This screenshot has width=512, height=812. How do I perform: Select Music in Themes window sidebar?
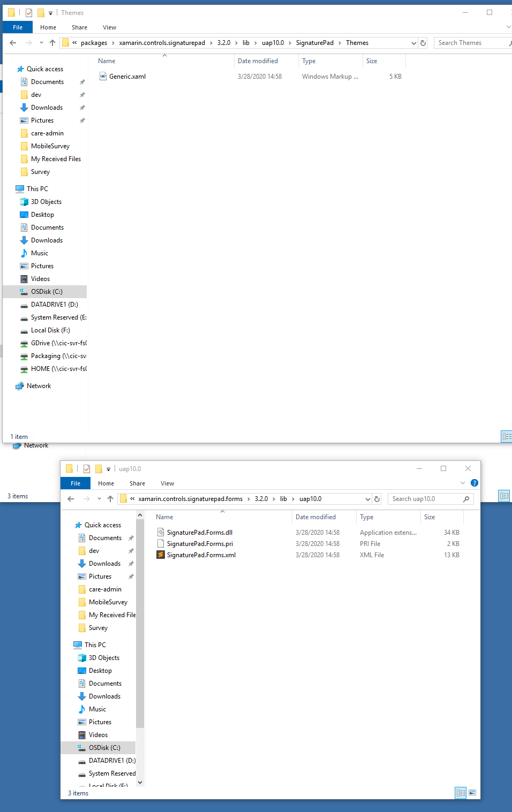pyautogui.click(x=40, y=253)
